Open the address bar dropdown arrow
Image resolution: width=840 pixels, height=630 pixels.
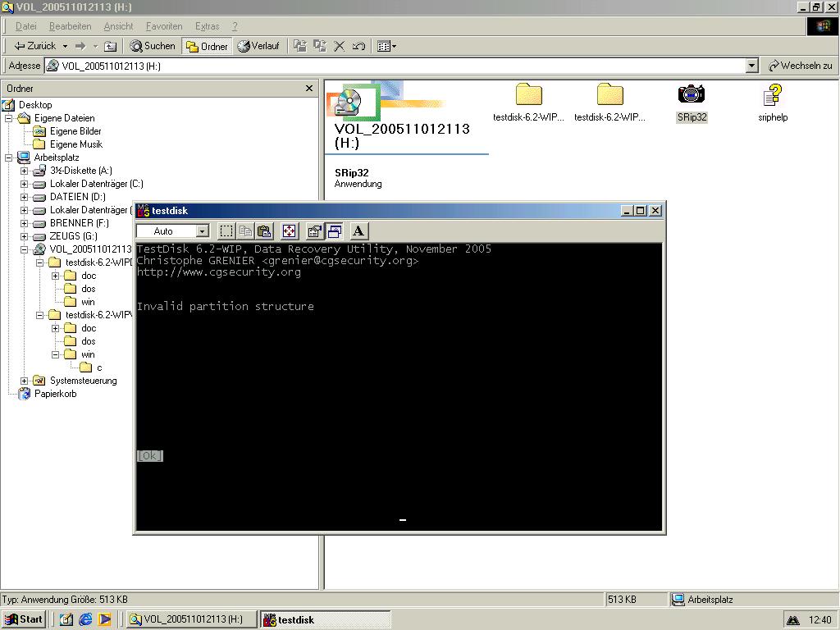751,66
